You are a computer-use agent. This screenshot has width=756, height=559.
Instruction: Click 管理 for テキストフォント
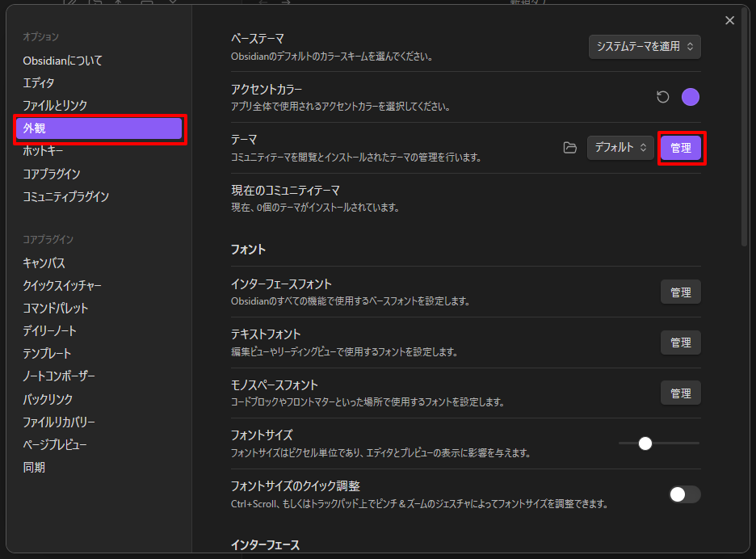[x=681, y=343]
